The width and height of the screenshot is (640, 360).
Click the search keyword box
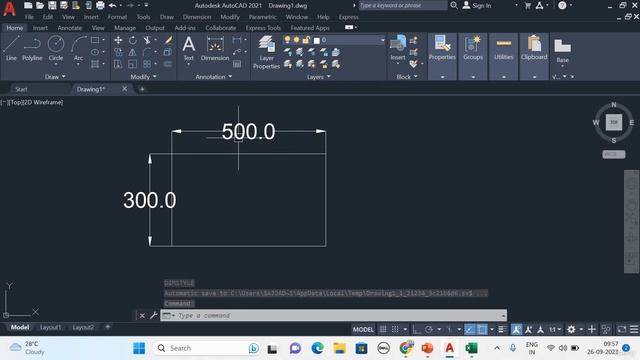[x=402, y=5]
